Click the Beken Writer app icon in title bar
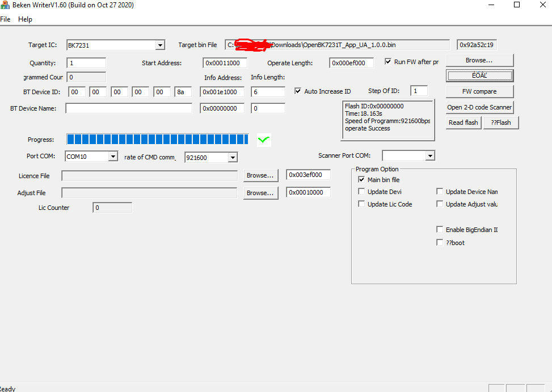The width and height of the screenshot is (552, 392). pos(5,5)
